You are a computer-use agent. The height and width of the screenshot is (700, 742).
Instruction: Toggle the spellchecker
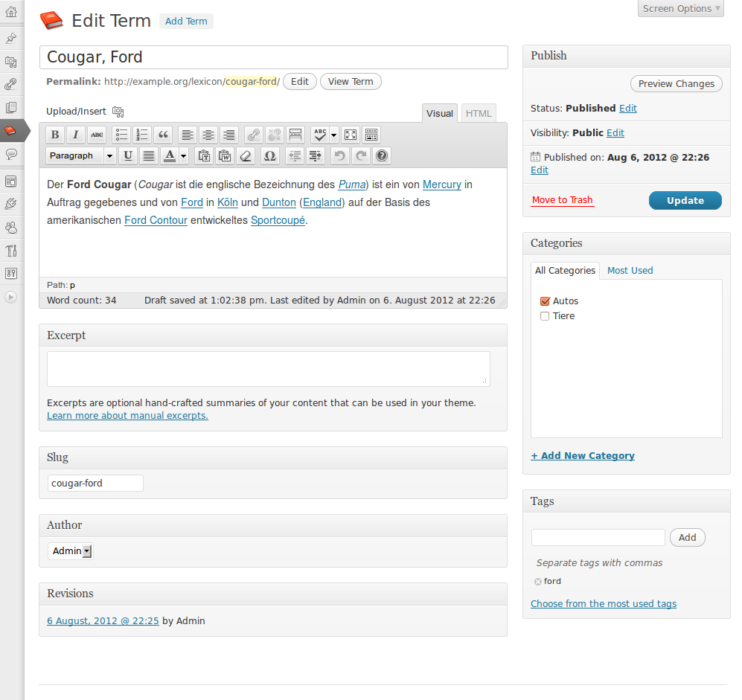click(x=320, y=135)
